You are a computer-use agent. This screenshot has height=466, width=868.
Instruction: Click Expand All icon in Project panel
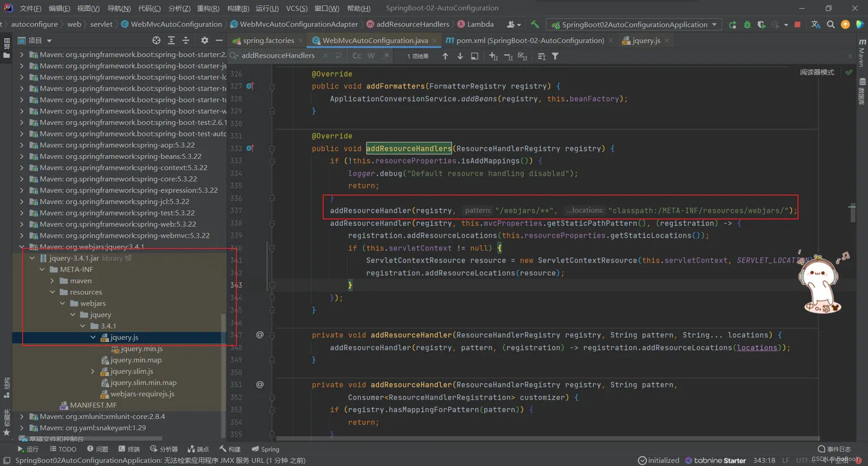coord(171,40)
